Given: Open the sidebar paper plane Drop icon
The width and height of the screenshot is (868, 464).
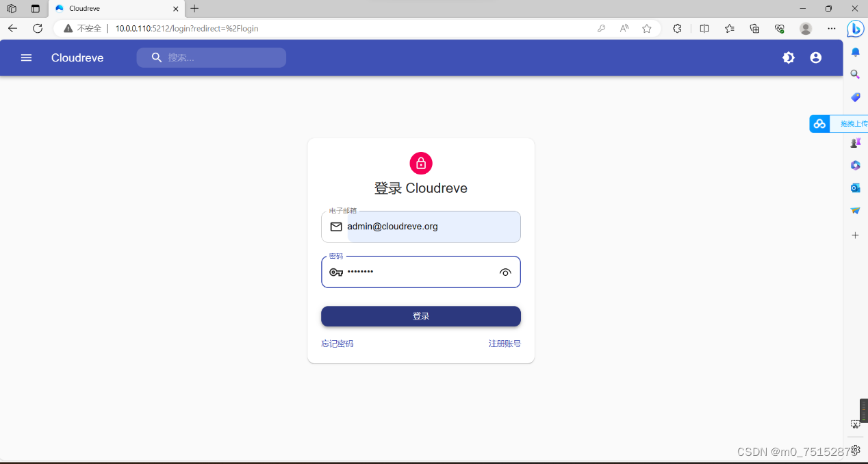Looking at the screenshot, I should click(x=855, y=210).
